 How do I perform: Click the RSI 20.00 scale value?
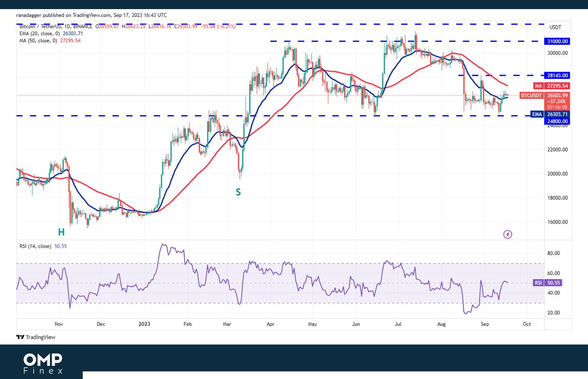coord(554,313)
